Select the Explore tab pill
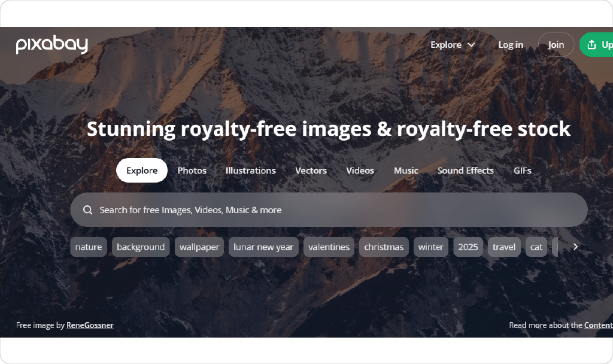Viewport: 613px width, 364px height. pos(142,171)
